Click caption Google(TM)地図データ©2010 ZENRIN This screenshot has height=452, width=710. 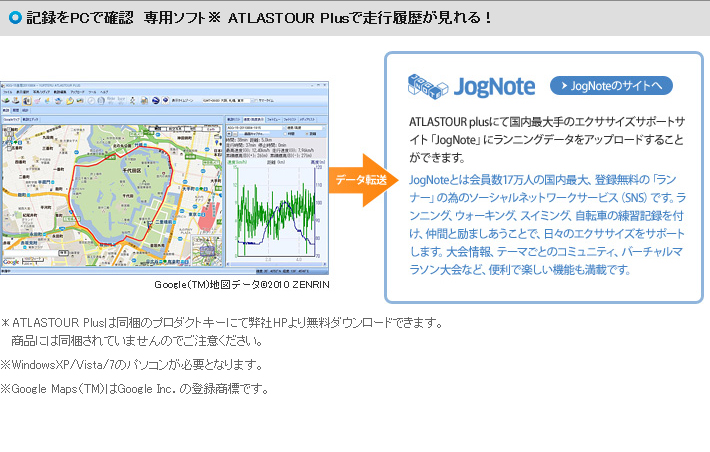[x=242, y=284]
